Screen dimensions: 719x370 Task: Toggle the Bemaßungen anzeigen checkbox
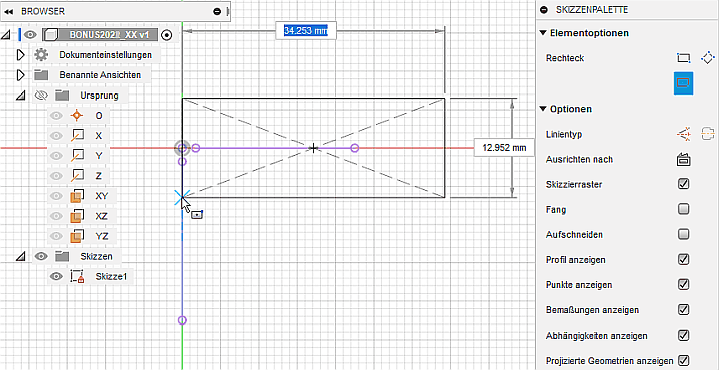click(683, 310)
